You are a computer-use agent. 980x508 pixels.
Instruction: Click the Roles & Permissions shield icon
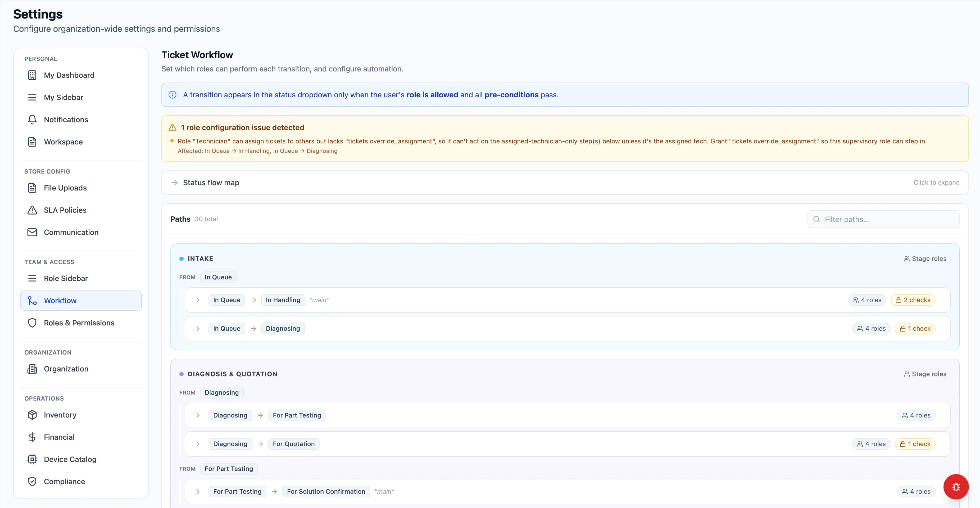coord(32,323)
